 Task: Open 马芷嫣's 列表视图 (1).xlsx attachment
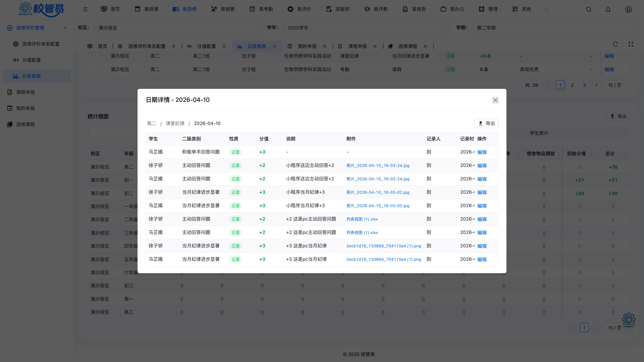click(362, 233)
